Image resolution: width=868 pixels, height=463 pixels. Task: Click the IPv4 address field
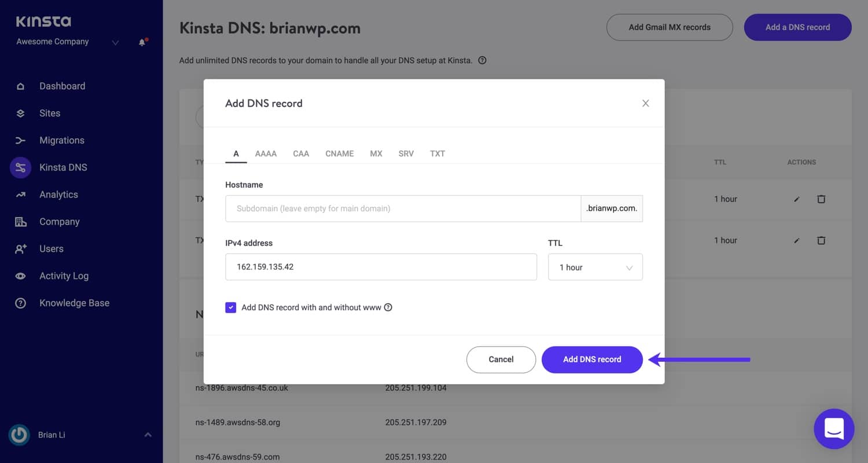[381, 267]
